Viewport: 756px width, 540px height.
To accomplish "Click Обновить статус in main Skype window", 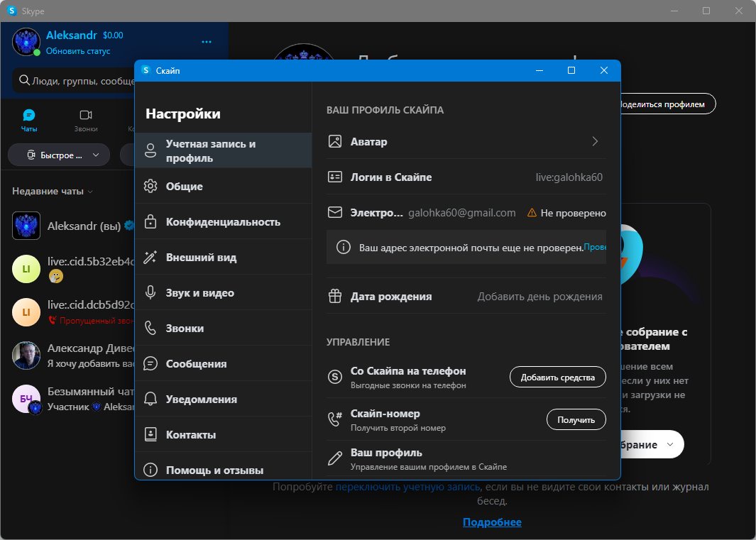I will 78,51.
